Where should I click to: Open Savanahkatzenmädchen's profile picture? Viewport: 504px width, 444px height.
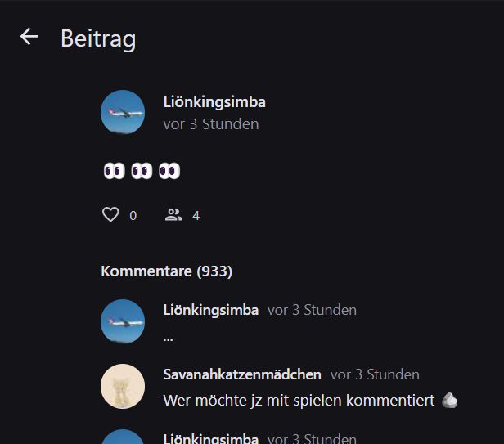pos(123,386)
